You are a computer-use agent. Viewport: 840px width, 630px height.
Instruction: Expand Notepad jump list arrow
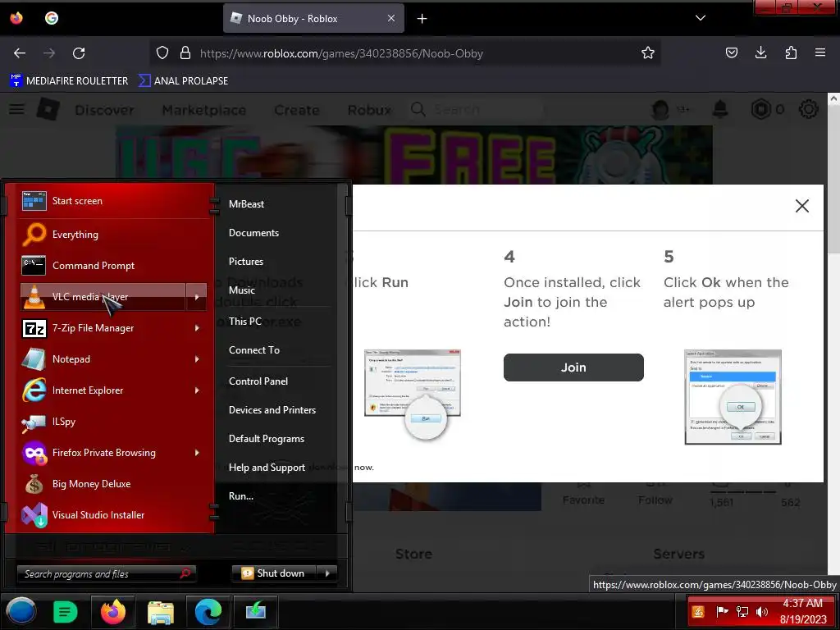(x=197, y=359)
